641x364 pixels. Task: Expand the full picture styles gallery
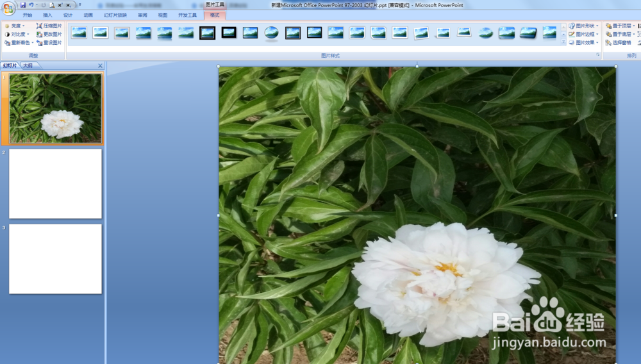[x=563, y=42]
